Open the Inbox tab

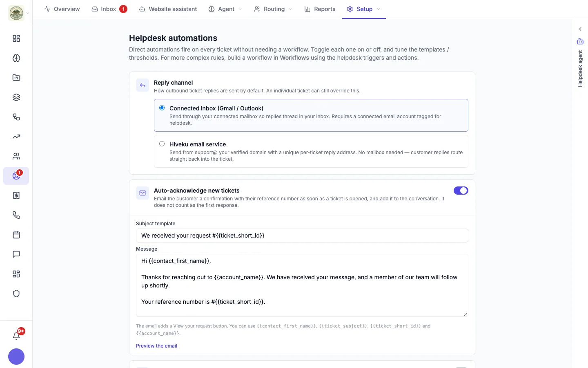(x=109, y=9)
